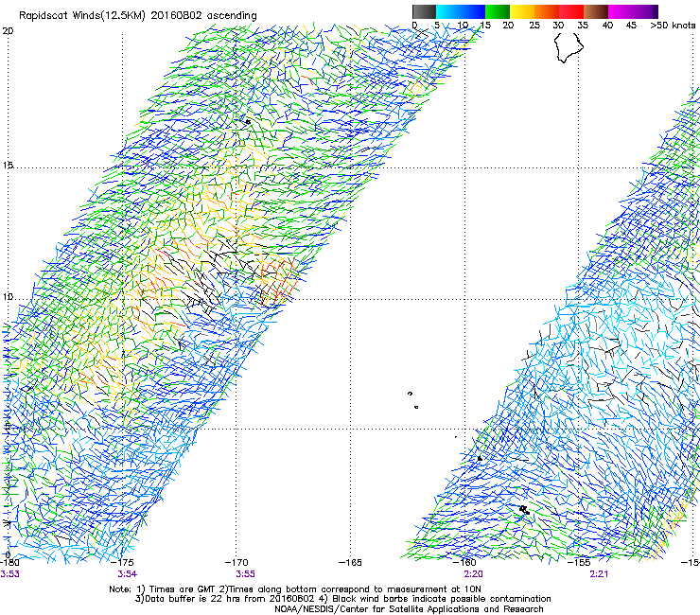Click the note line starting 'Note: 1) Times are GMT'
Viewport: 700px width, 615px height.
[295, 589]
